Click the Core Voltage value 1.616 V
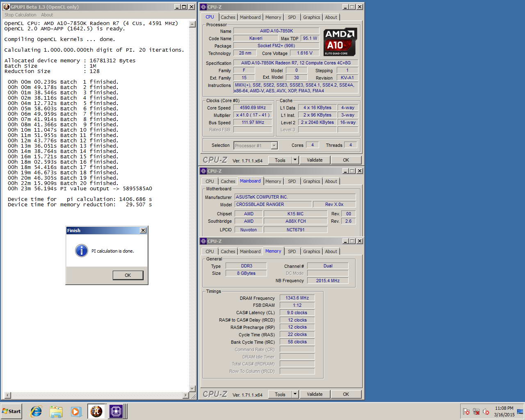The width and height of the screenshot is (525, 420). coord(305,53)
